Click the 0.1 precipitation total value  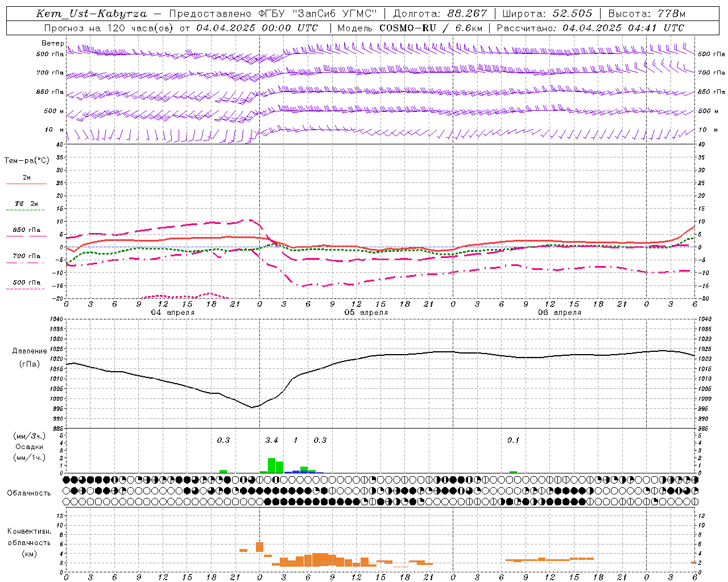point(514,440)
